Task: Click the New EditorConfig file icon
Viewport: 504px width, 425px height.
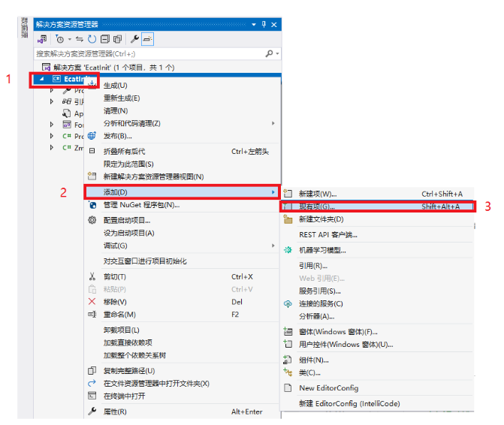Action: coord(288,387)
